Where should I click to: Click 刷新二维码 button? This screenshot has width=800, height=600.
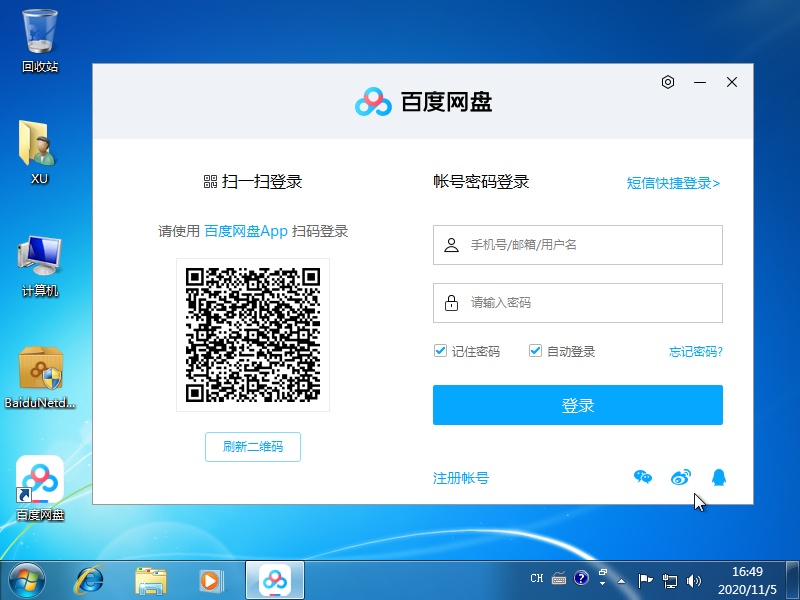(x=252, y=447)
